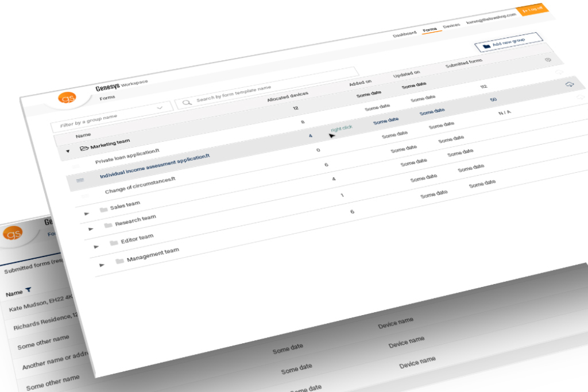The image size is (588, 392).
Task: Click the karen@ email address in the header
Action: (491, 18)
